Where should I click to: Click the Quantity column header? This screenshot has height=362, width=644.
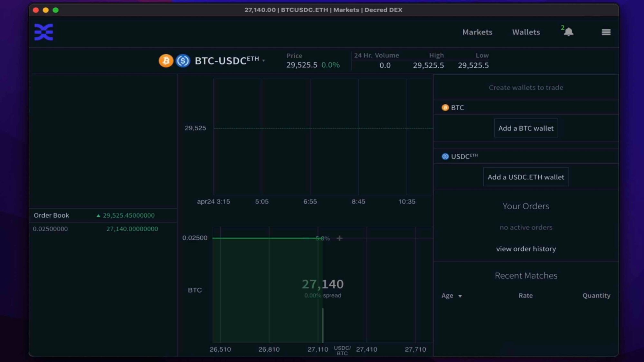pyautogui.click(x=596, y=295)
